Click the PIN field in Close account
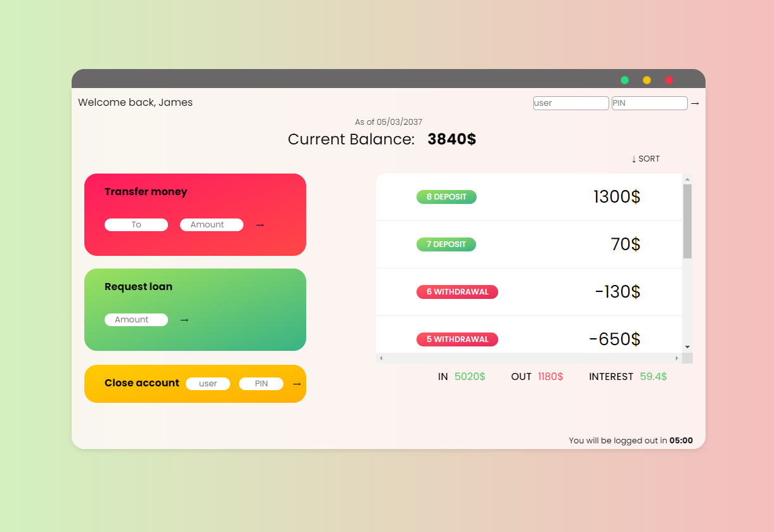Image resolution: width=774 pixels, height=532 pixels. point(261,383)
